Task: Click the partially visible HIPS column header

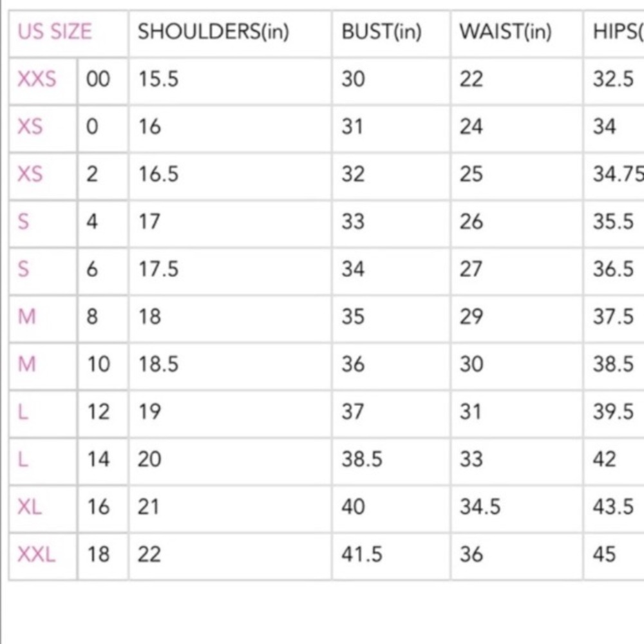Action: [618, 32]
